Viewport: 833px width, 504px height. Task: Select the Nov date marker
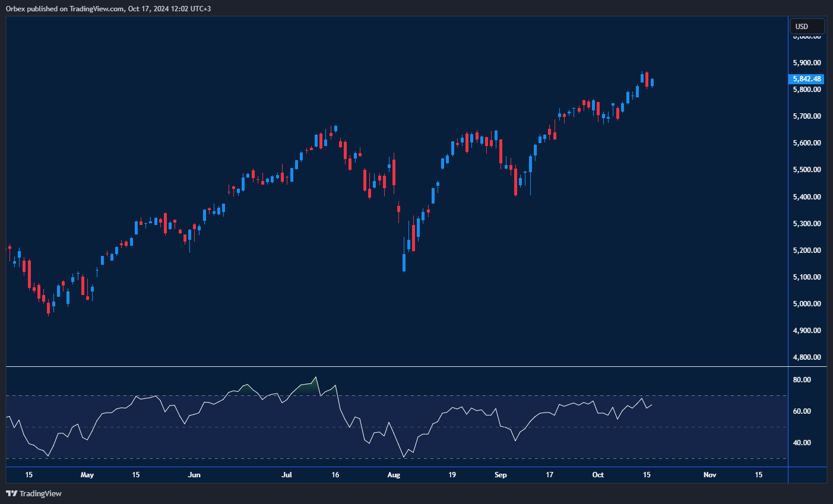coord(710,475)
